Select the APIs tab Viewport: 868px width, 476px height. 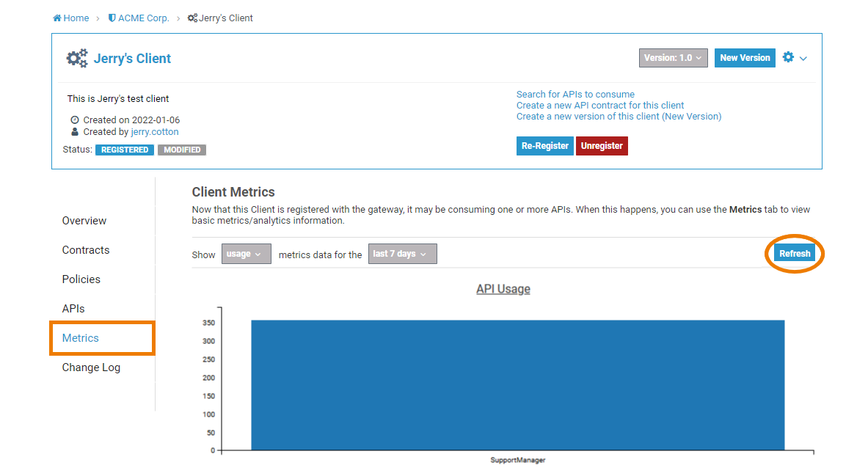point(73,309)
